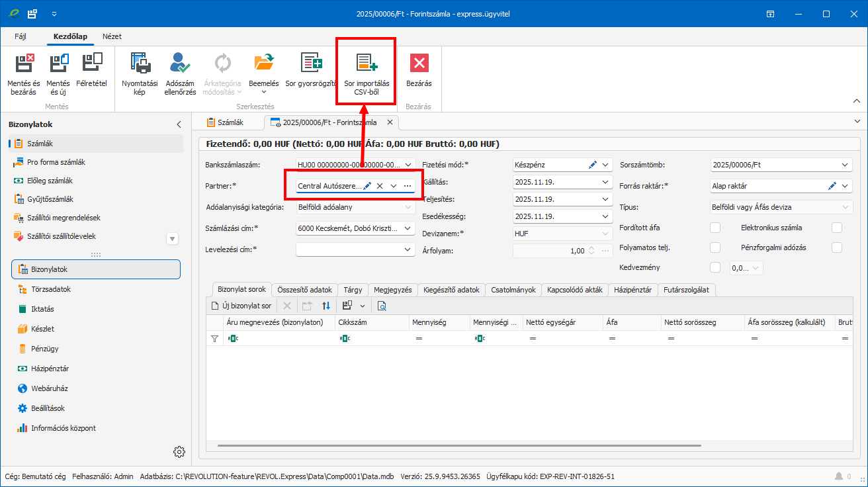
Task: Open the Beemelés dropdown menu
Action: pyautogui.click(x=263, y=93)
